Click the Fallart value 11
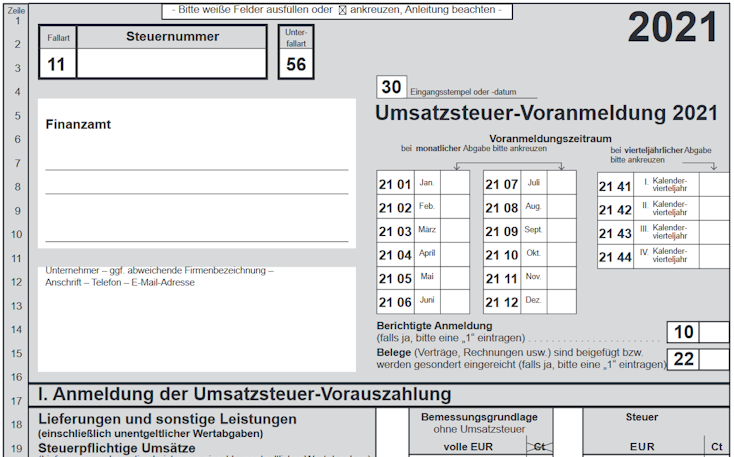 coord(57,64)
